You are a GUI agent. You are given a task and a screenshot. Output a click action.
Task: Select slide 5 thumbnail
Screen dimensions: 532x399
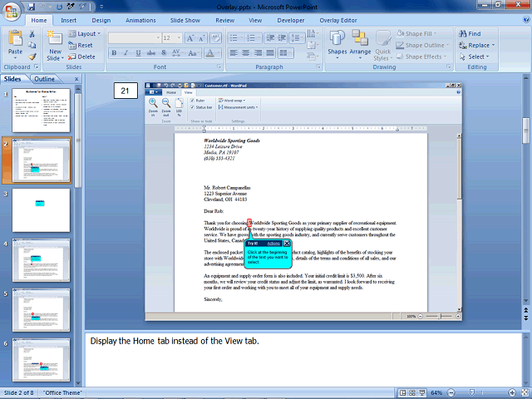41,310
